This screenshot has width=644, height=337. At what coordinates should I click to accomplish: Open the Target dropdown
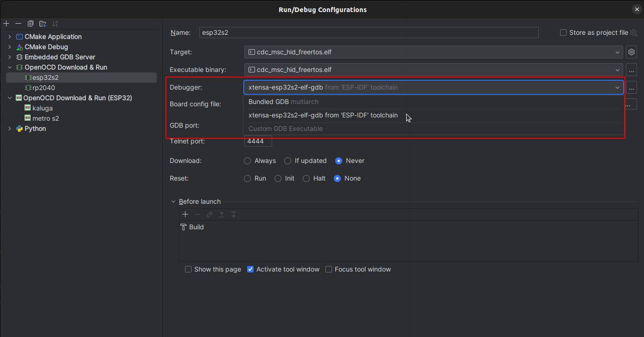coord(617,52)
